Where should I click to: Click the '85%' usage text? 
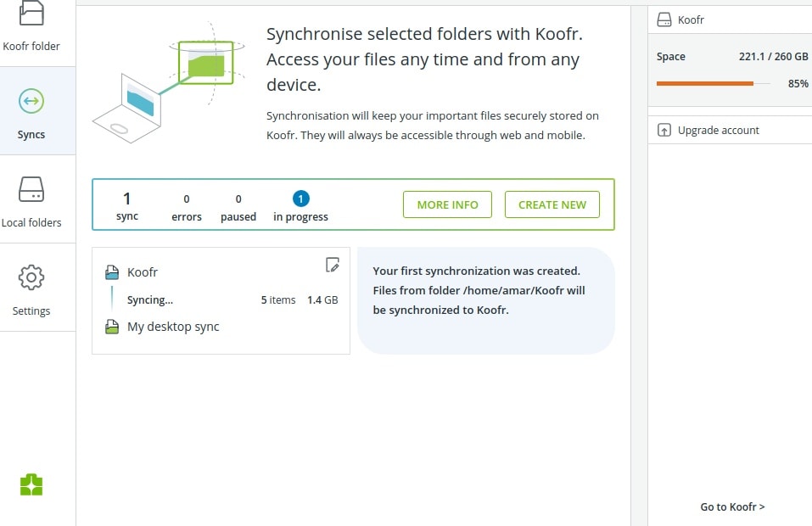[798, 83]
